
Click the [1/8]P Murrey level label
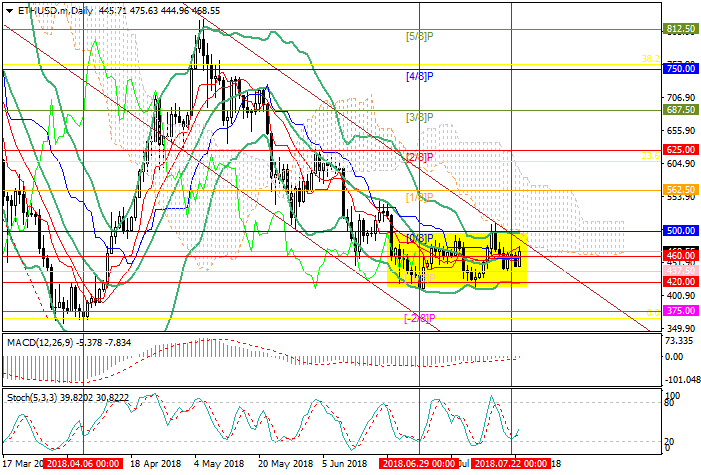(x=419, y=197)
